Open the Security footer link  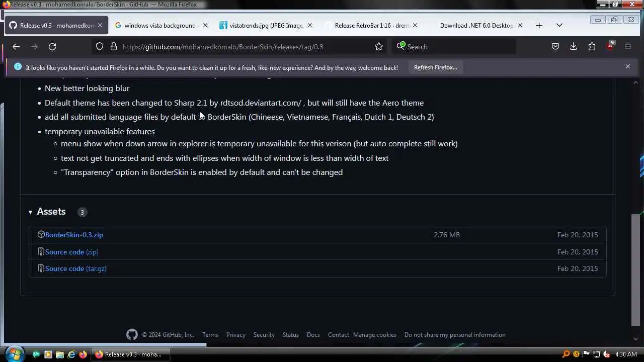click(264, 335)
